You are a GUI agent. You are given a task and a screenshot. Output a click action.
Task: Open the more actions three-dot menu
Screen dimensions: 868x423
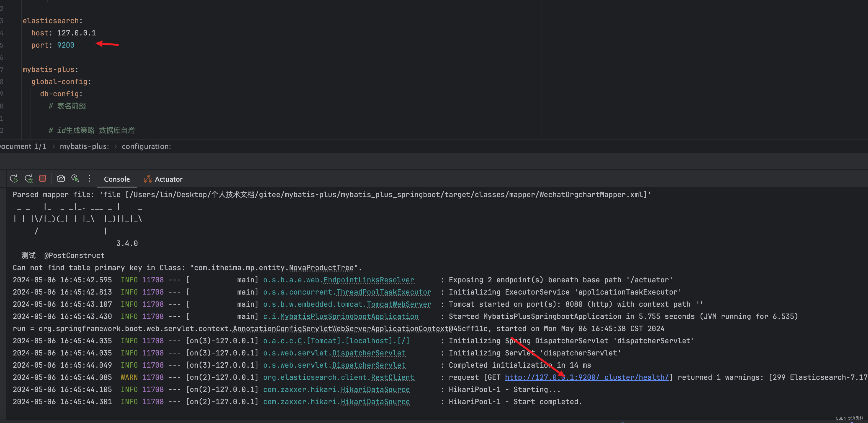89,178
